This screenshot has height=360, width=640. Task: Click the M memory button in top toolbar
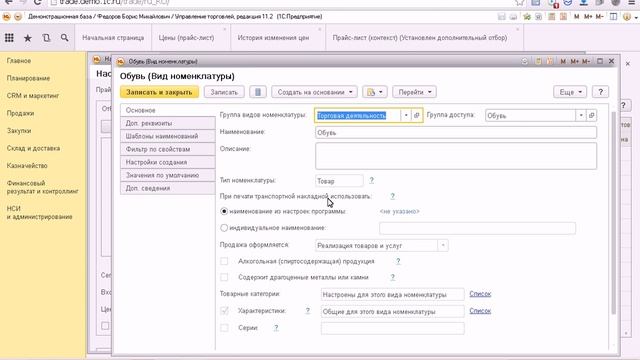click(x=576, y=17)
